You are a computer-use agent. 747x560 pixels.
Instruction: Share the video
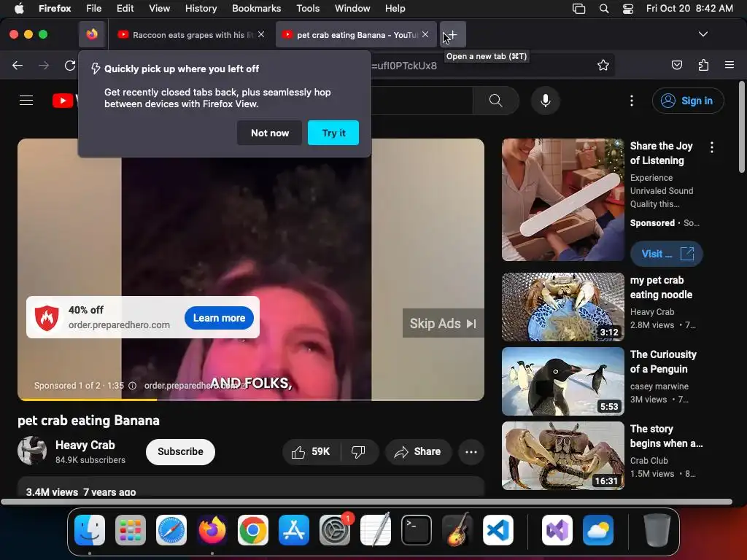[x=417, y=452]
